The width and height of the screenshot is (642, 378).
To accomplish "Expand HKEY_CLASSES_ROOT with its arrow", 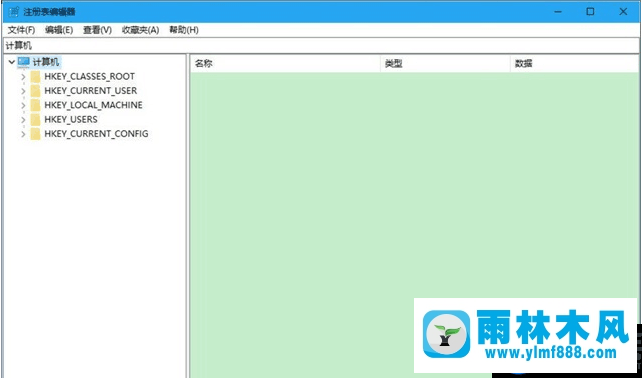I will (23, 77).
